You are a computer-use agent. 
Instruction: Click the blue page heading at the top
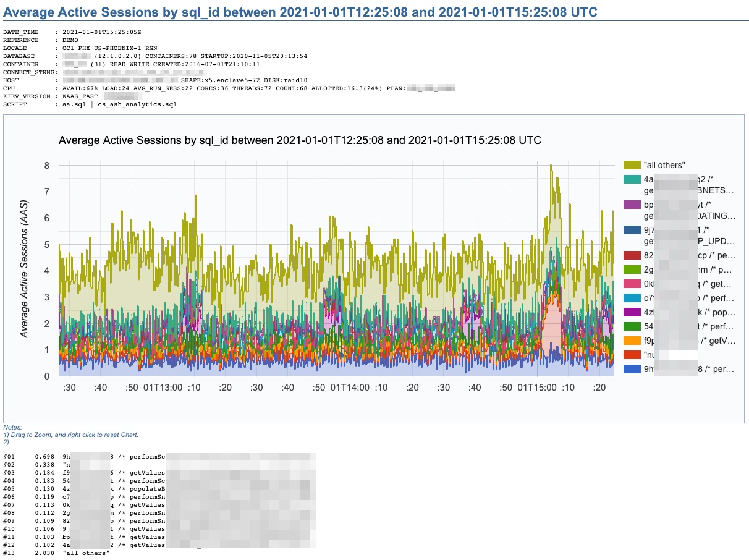point(300,12)
